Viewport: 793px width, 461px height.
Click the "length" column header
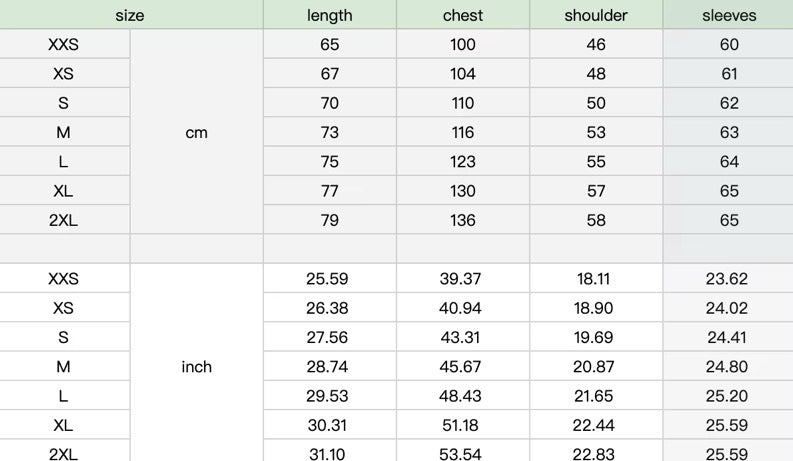pos(330,15)
